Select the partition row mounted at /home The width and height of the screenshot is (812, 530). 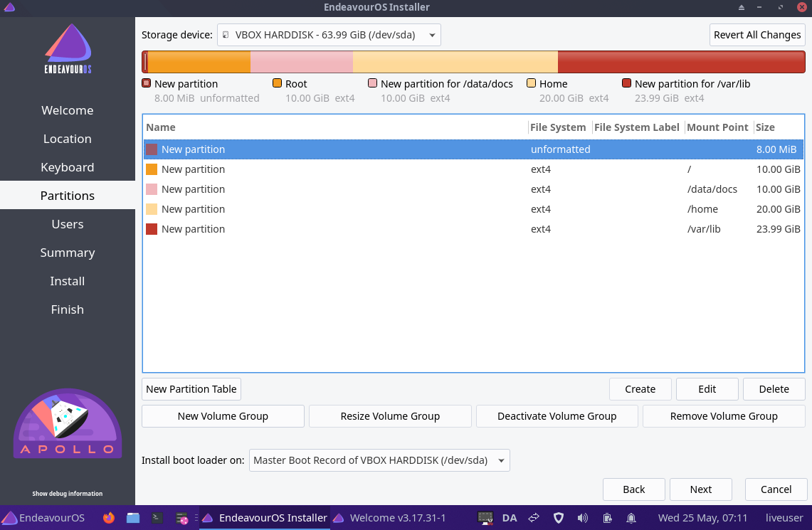click(473, 209)
